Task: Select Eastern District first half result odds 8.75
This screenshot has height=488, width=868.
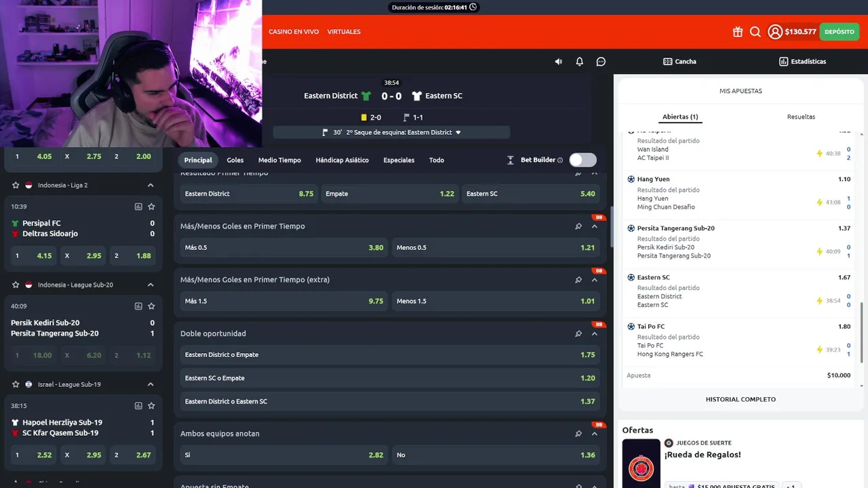Action: pos(249,194)
